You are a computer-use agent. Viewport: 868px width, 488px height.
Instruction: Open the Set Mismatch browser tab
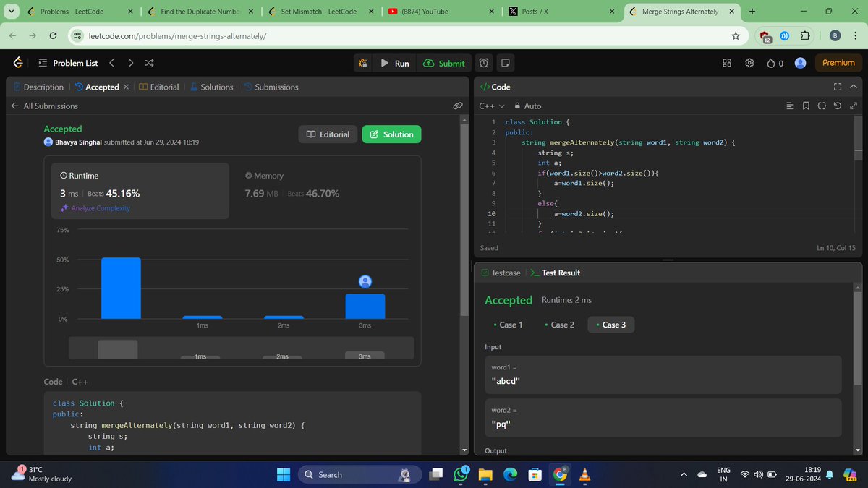(320, 12)
